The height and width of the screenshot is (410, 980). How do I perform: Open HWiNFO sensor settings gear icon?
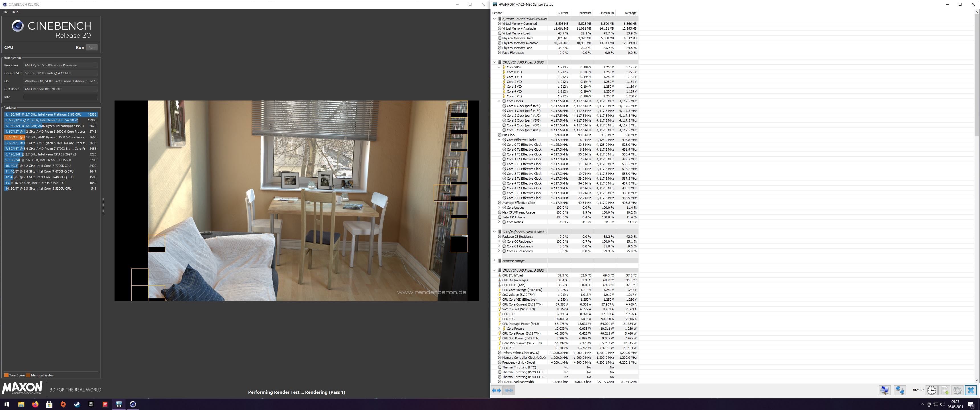click(957, 390)
